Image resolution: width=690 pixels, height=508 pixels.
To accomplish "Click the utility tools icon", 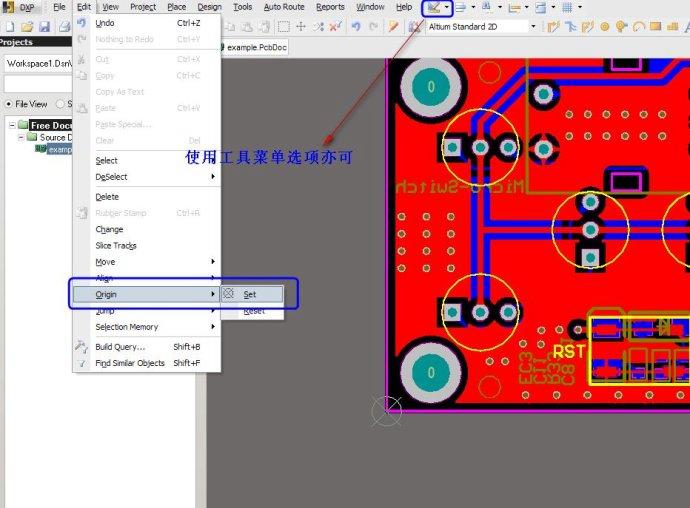I will pos(434,7).
